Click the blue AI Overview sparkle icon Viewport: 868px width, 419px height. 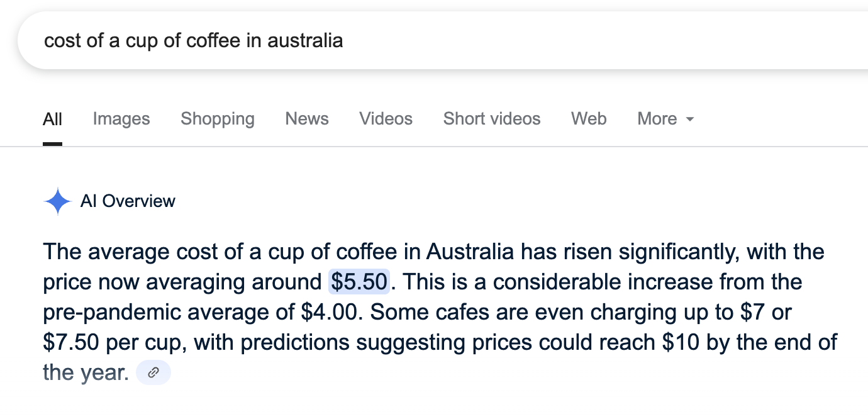57,201
